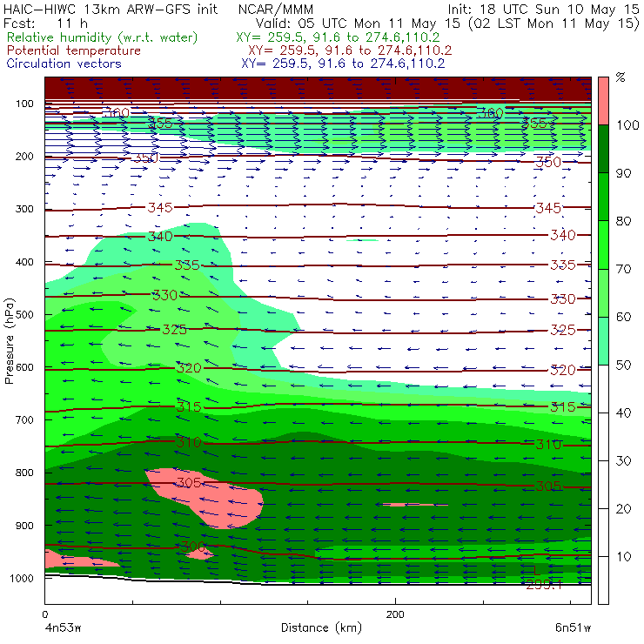Click the distance axis '200' tick label
This screenshot has height=644, width=644.
coord(395,614)
